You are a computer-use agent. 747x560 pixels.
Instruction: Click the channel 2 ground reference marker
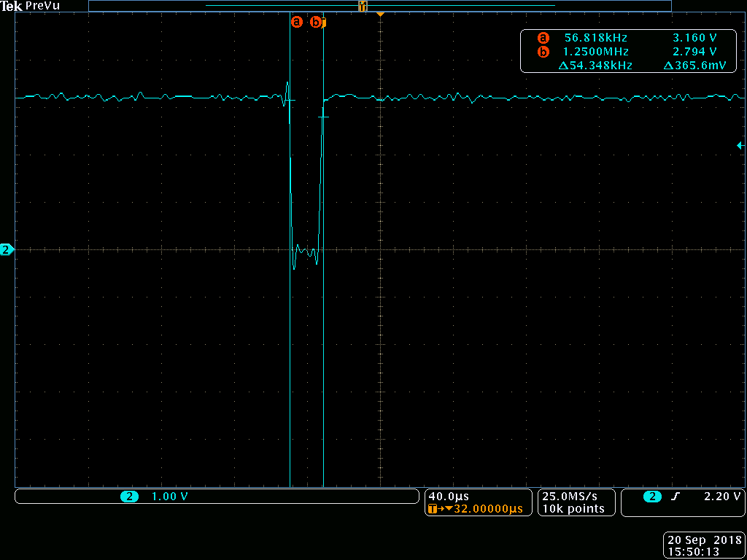6,249
